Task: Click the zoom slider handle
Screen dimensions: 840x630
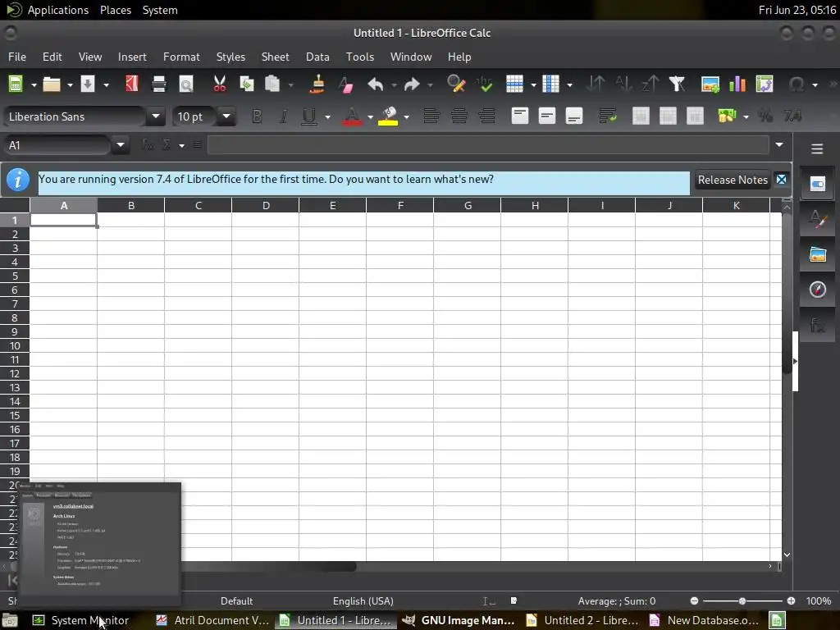Action: tap(742, 601)
